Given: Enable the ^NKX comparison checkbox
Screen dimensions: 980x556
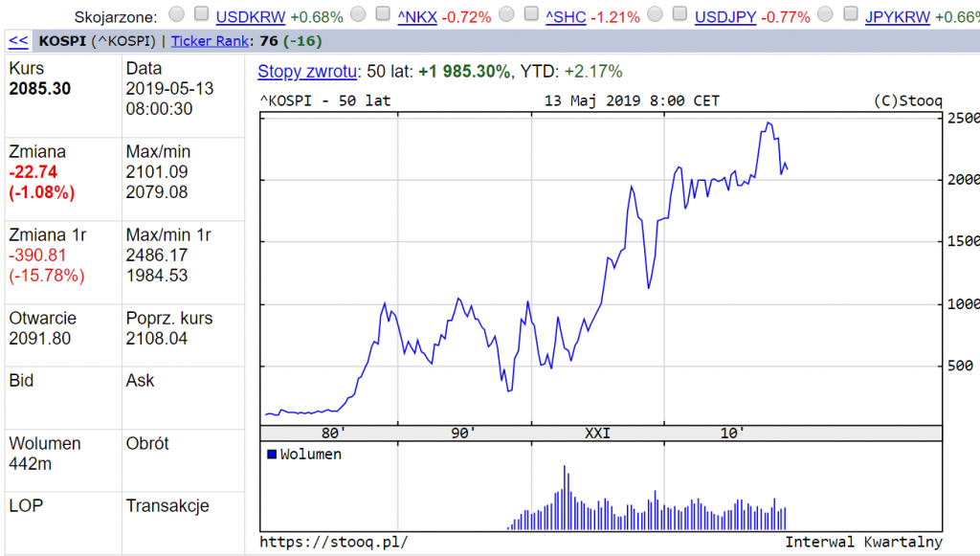Looking at the screenshot, I should click(382, 14).
